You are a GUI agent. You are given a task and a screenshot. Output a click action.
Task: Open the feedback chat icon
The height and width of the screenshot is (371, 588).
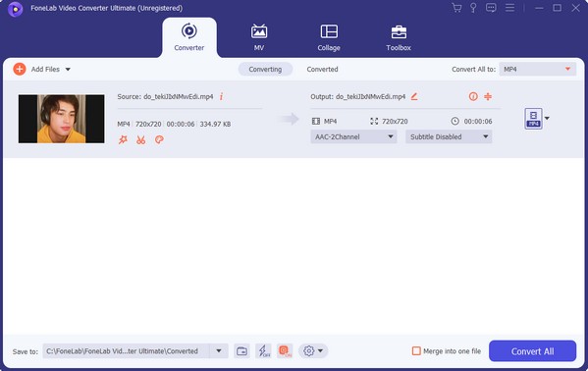click(491, 8)
